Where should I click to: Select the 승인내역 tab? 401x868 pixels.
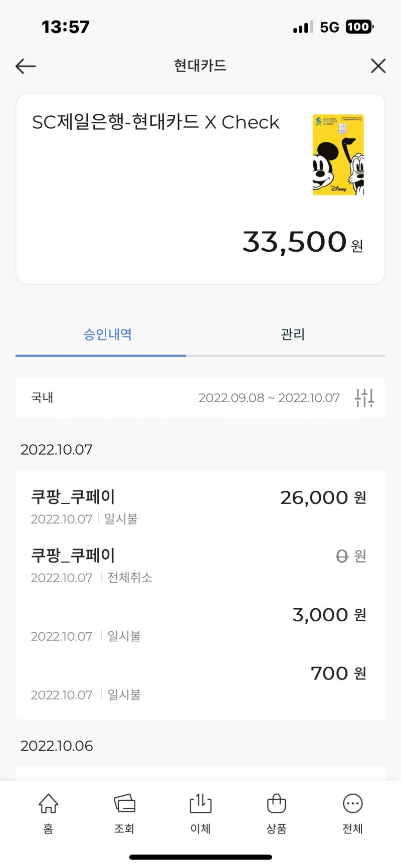point(107,334)
